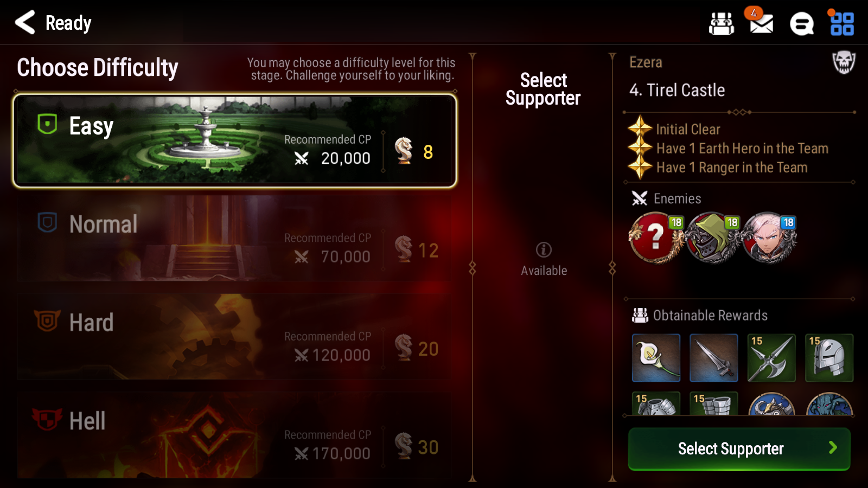Image resolution: width=868 pixels, height=488 pixels.
Task: Tap the Available info icon
Action: click(x=544, y=250)
